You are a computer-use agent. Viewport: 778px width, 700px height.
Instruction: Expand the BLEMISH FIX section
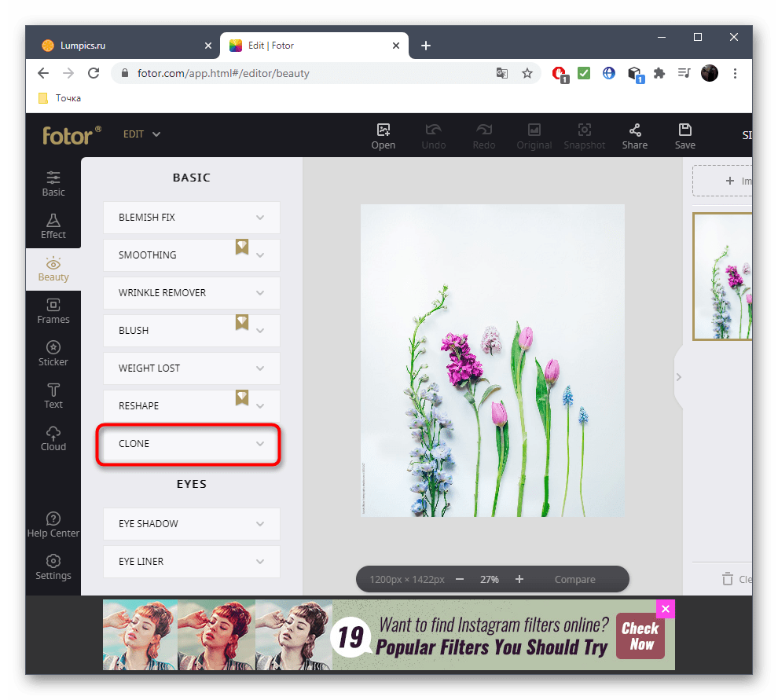(191, 218)
